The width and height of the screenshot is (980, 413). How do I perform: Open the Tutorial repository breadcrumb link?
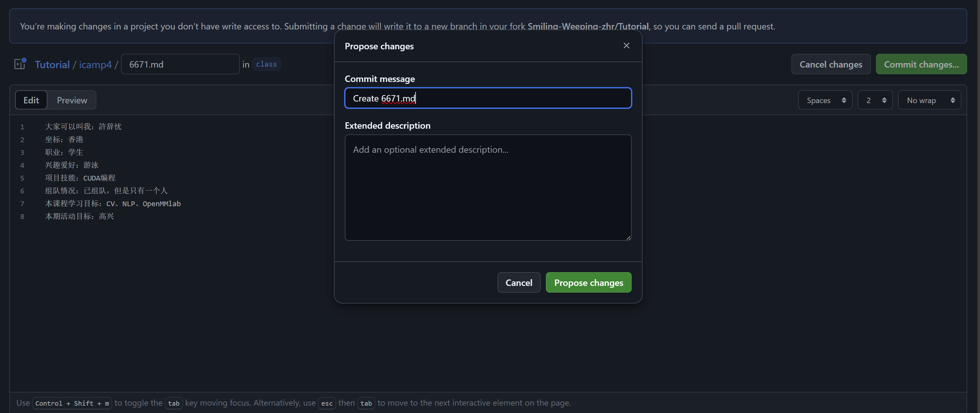click(52, 64)
